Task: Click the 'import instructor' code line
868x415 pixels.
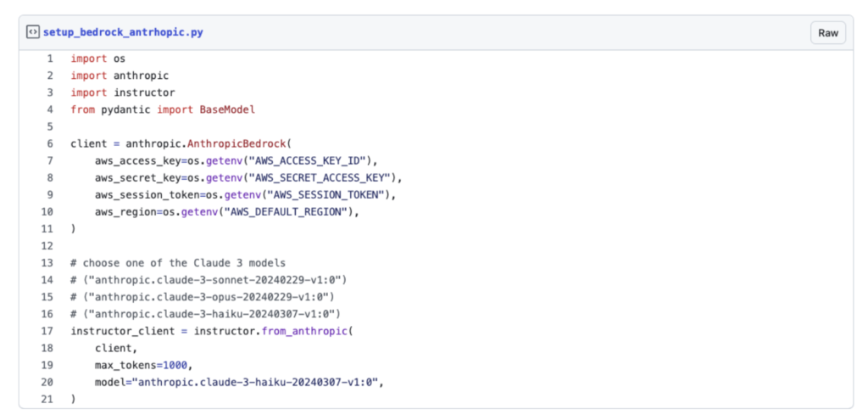Action: 123,93
